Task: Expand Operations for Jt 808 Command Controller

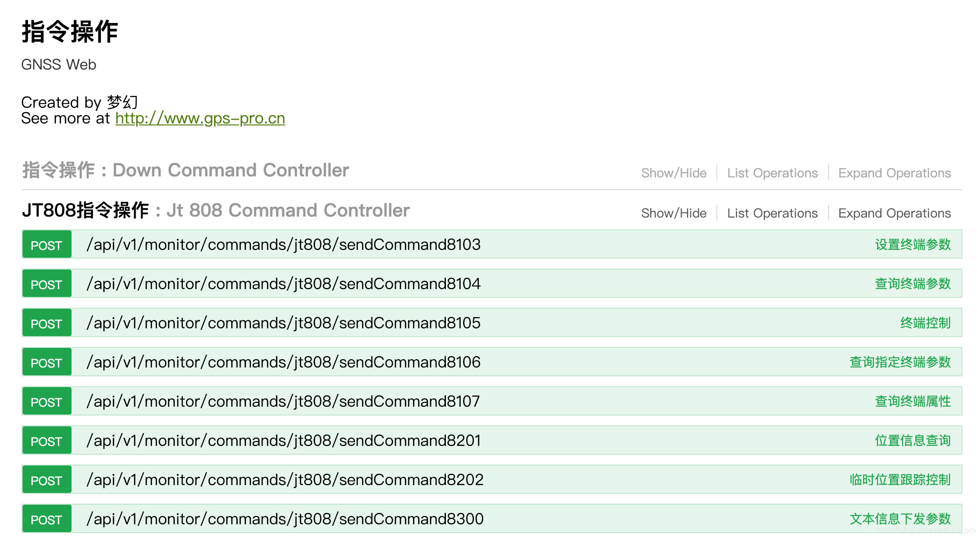Action: tap(894, 213)
